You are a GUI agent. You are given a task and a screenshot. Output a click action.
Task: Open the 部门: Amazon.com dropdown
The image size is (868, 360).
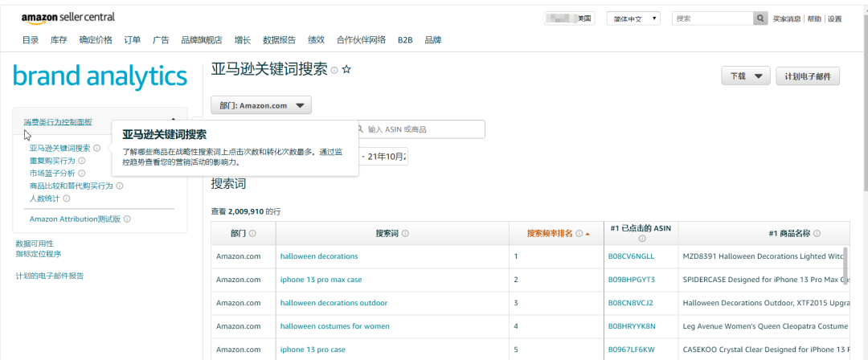[x=261, y=105]
